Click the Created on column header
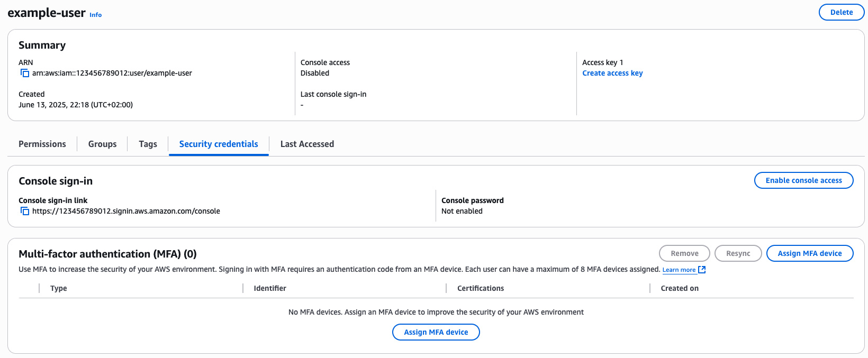The height and width of the screenshot is (358, 868). point(680,288)
